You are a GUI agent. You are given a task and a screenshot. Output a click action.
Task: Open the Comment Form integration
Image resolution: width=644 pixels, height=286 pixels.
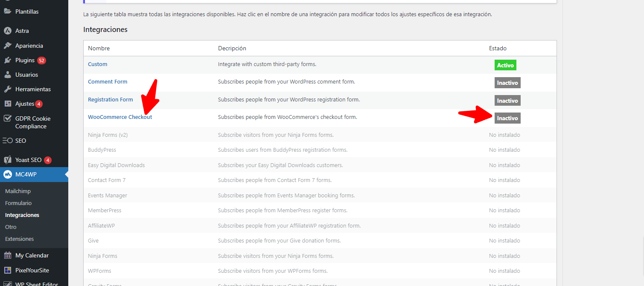pos(108,81)
